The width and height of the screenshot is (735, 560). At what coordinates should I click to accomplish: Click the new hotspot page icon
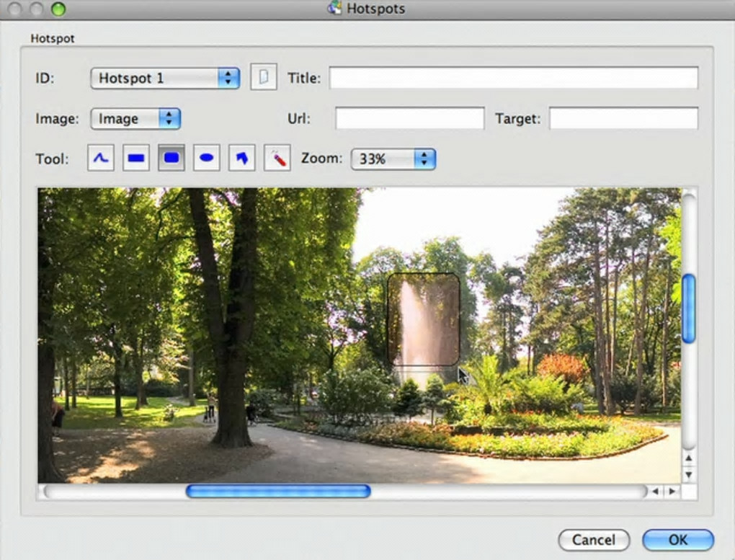(x=264, y=77)
